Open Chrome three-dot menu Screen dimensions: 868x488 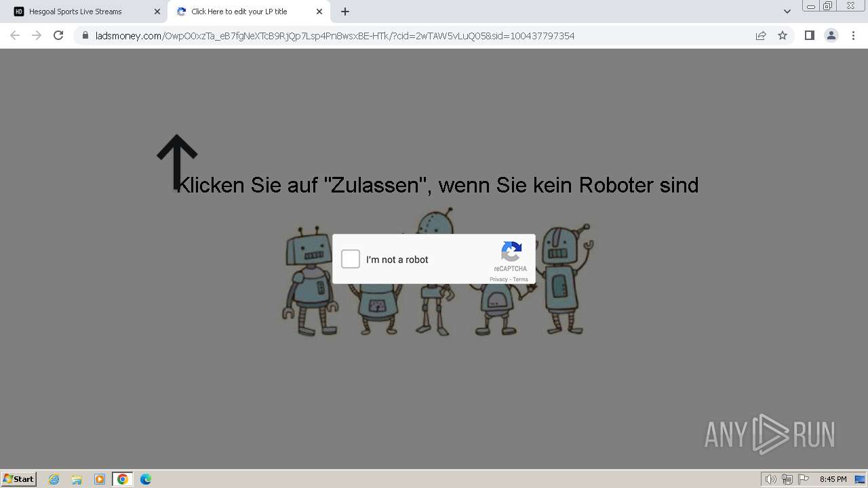(853, 35)
